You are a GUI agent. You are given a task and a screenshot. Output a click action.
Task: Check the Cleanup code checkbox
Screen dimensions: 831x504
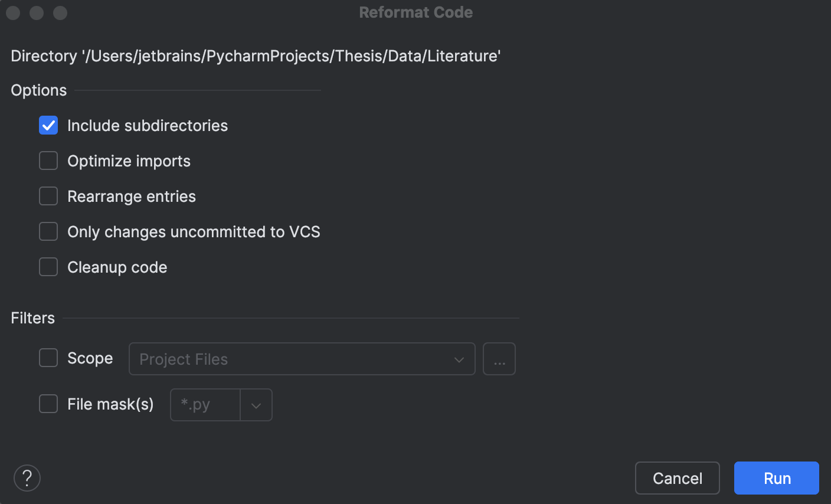(x=48, y=267)
